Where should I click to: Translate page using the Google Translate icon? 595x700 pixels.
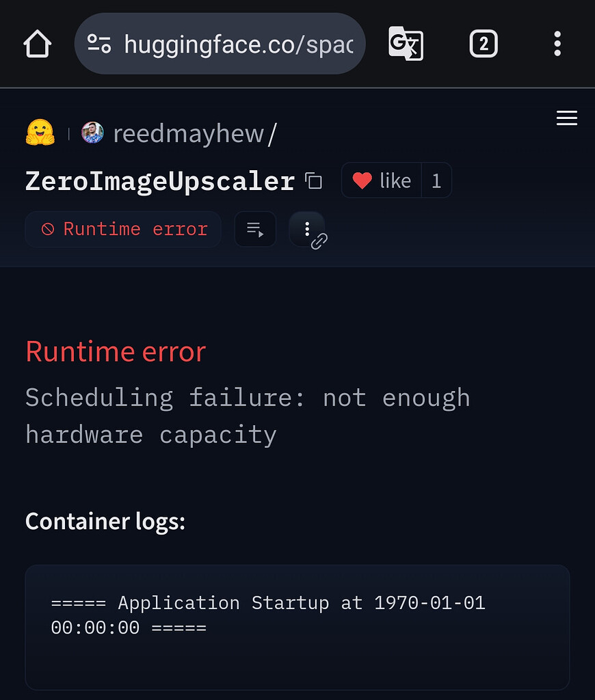[406, 43]
